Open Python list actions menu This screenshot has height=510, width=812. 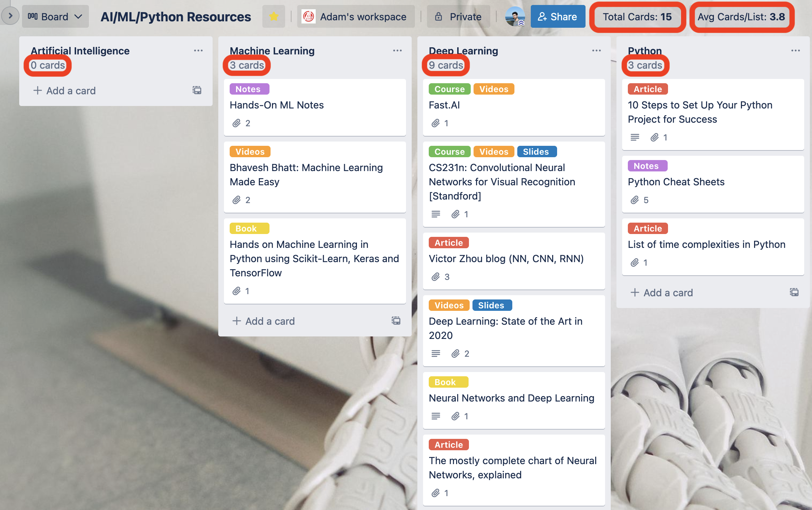click(795, 51)
